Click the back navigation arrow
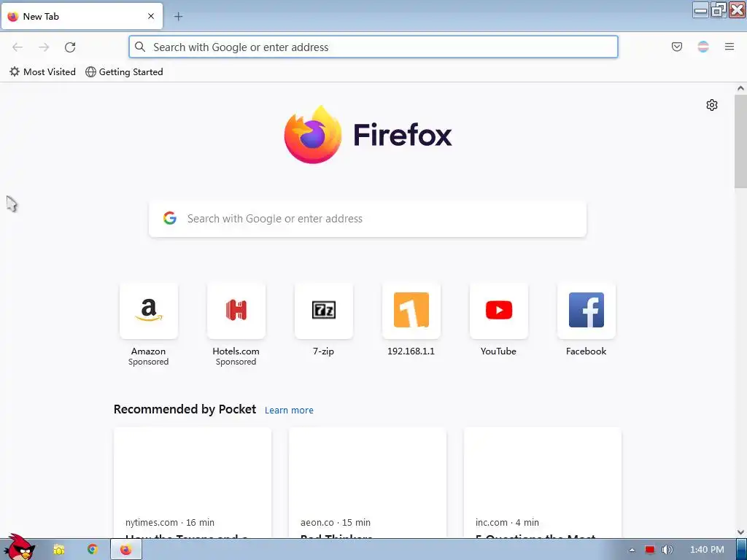This screenshot has width=747, height=560. coord(18,47)
